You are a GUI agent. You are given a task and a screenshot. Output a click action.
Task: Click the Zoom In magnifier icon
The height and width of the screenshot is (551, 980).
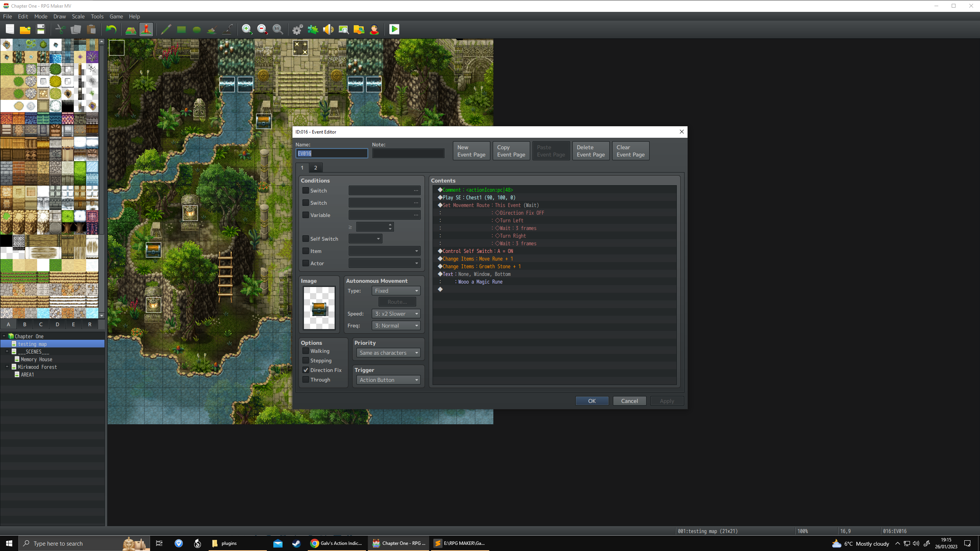tap(247, 29)
